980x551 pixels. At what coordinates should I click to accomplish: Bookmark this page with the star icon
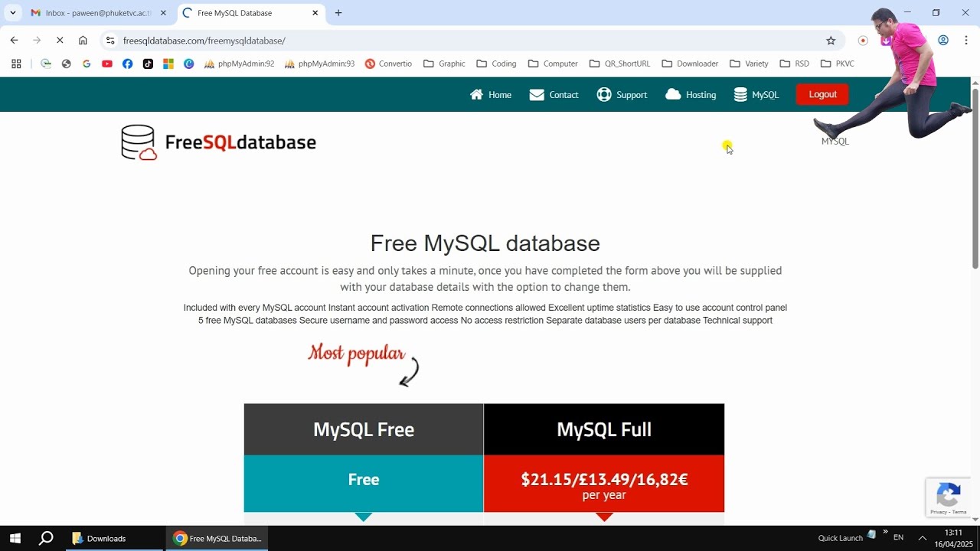tap(831, 41)
